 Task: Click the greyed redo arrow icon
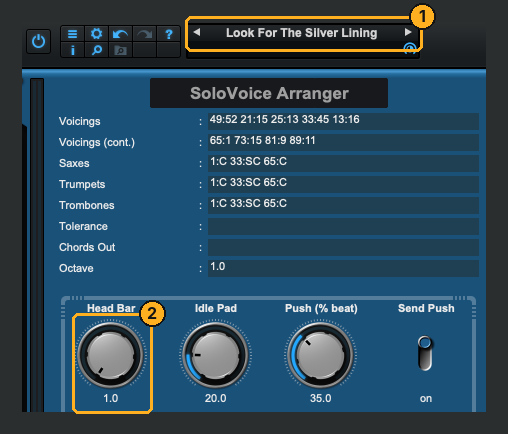tap(144, 34)
